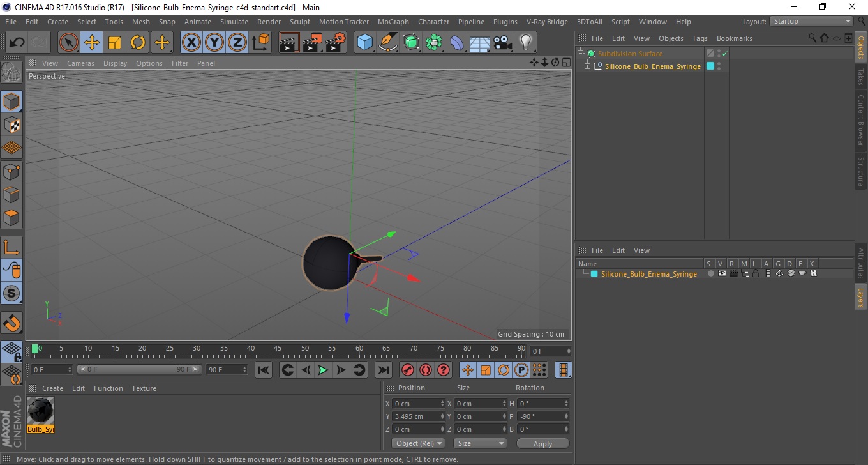Viewport: 868px width, 465px height.
Task: Switch to Edges mode
Action: pos(11,194)
